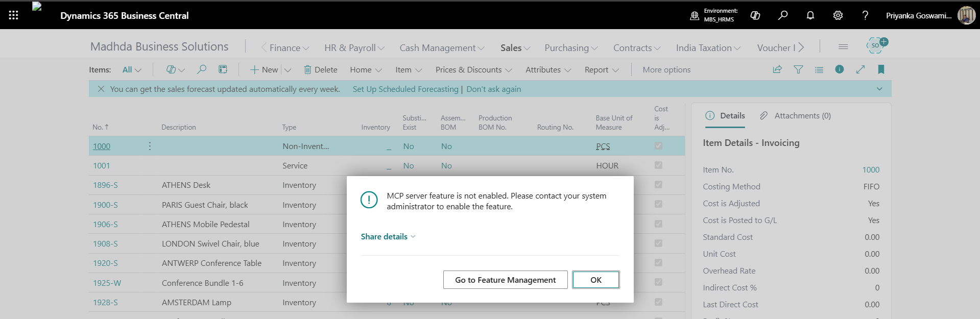Click More options in the toolbar
This screenshot has width=980, height=319.
pyautogui.click(x=666, y=69)
